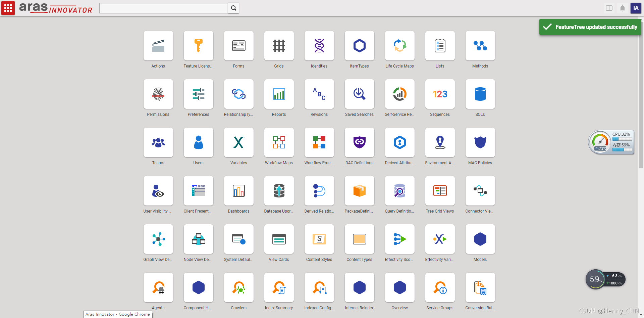Open the PackageDefinitions box tile

point(360,191)
